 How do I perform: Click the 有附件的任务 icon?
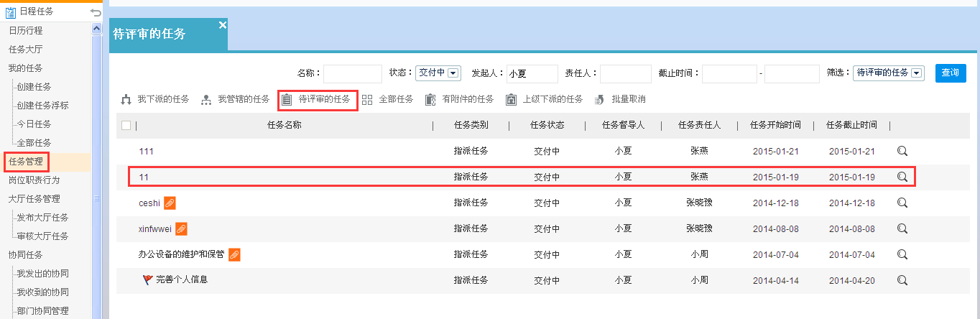click(430, 99)
